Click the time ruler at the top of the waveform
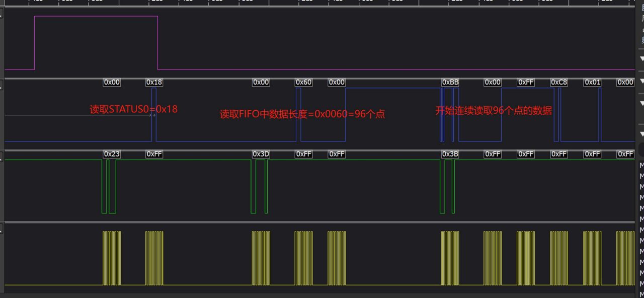 pyautogui.click(x=322, y=2)
